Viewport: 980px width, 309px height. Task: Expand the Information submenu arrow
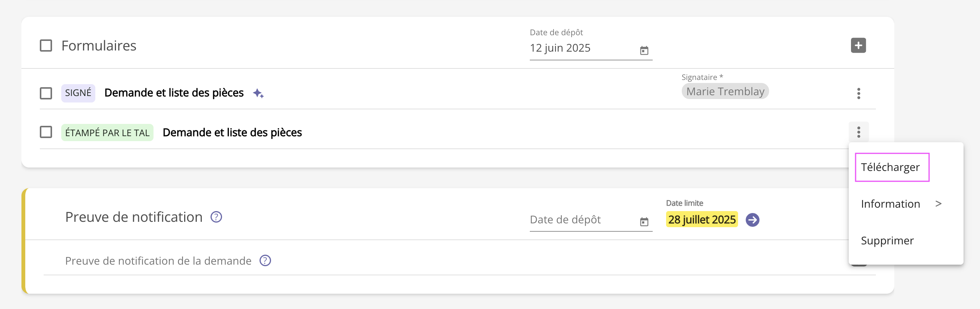(x=938, y=204)
